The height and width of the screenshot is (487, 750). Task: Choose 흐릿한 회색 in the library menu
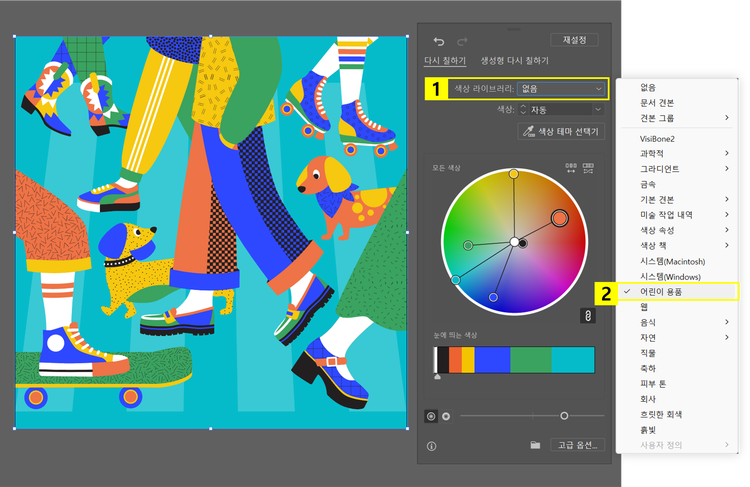pyautogui.click(x=661, y=414)
